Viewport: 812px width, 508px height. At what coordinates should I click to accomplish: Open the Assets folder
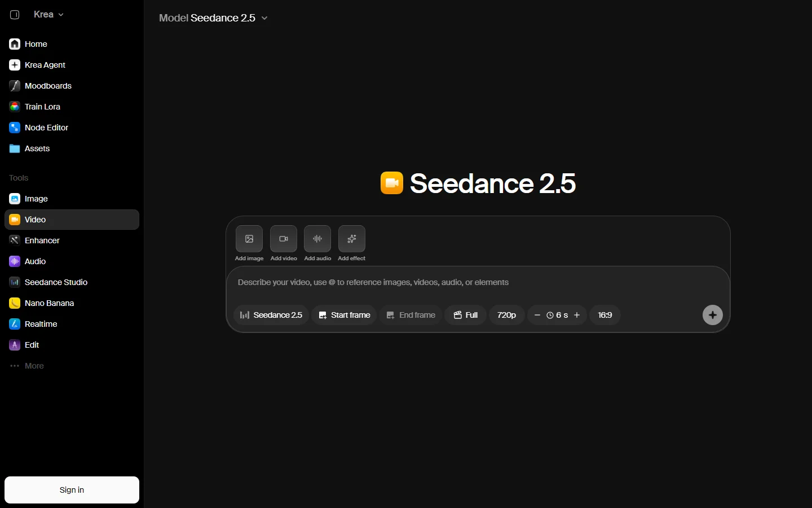72,148
